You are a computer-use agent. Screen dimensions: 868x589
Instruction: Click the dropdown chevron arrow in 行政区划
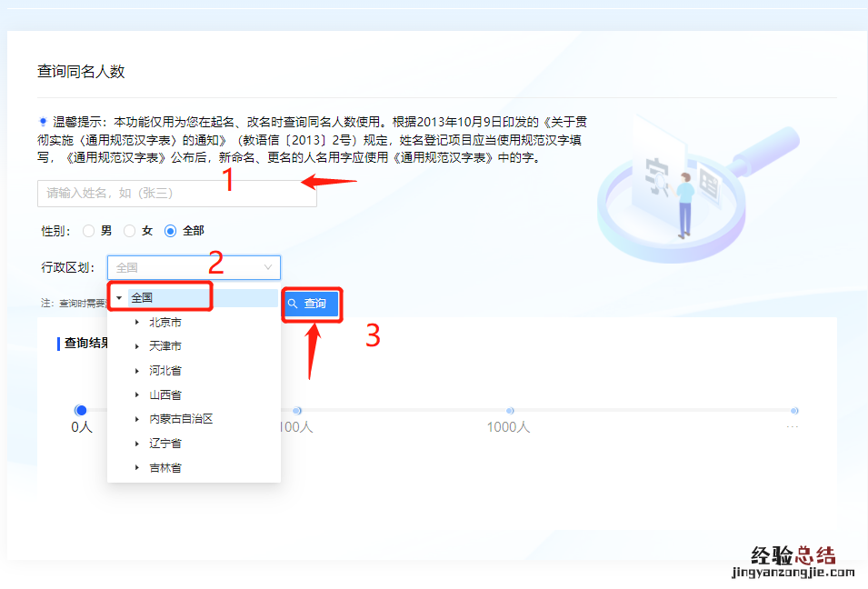tap(268, 267)
